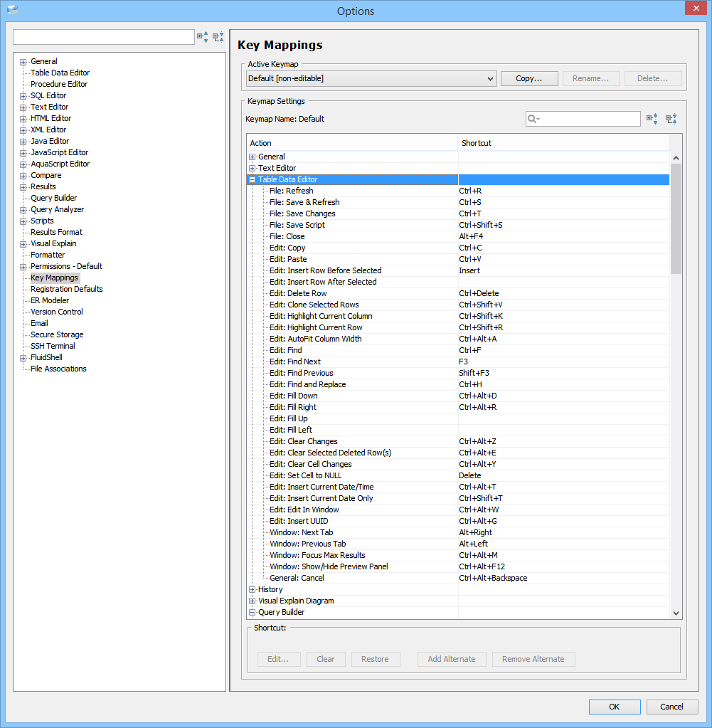Click the Clear shortcut button

[326, 659]
